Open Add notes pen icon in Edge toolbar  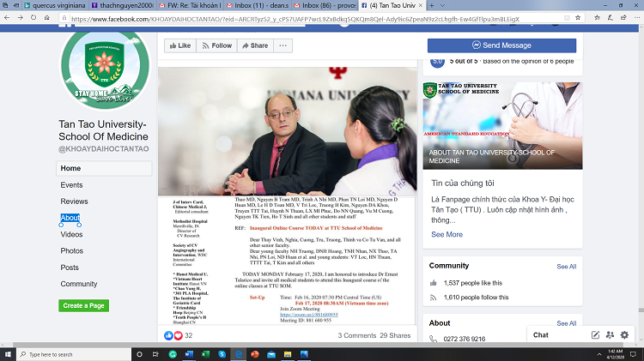pos(611,18)
